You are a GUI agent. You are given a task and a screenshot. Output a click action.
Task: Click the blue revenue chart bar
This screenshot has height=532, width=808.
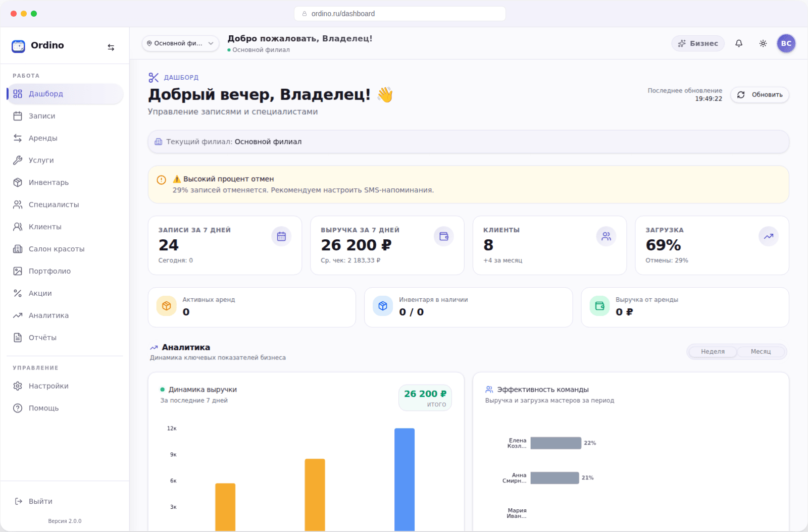pos(405,480)
